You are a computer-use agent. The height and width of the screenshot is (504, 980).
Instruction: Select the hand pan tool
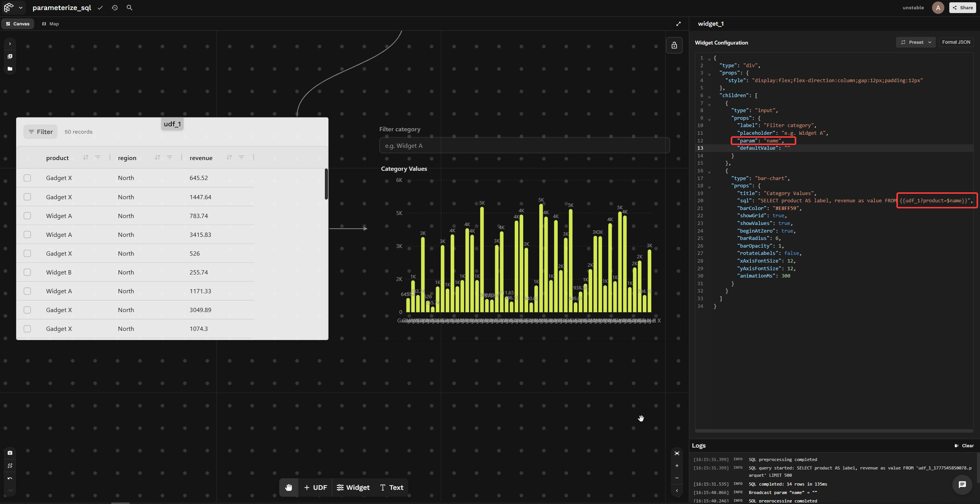click(288, 487)
